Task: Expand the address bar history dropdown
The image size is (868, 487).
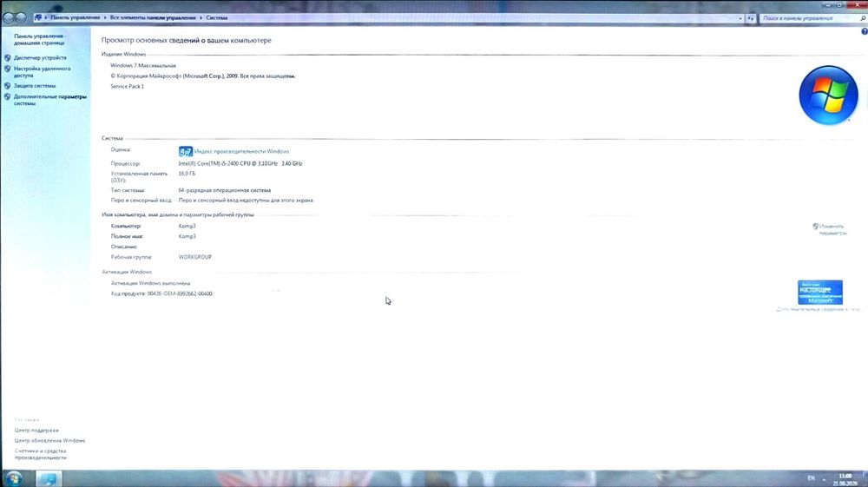Action: tap(740, 18)
